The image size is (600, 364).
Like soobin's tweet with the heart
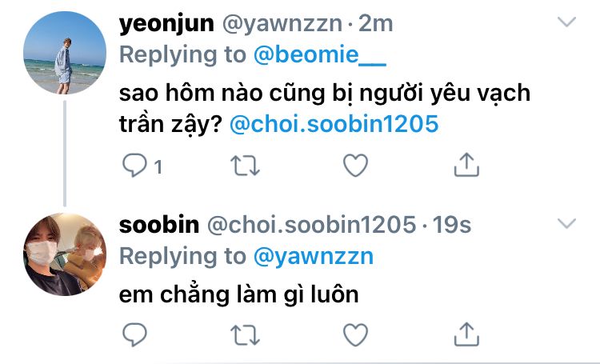(x=355, y=334)
